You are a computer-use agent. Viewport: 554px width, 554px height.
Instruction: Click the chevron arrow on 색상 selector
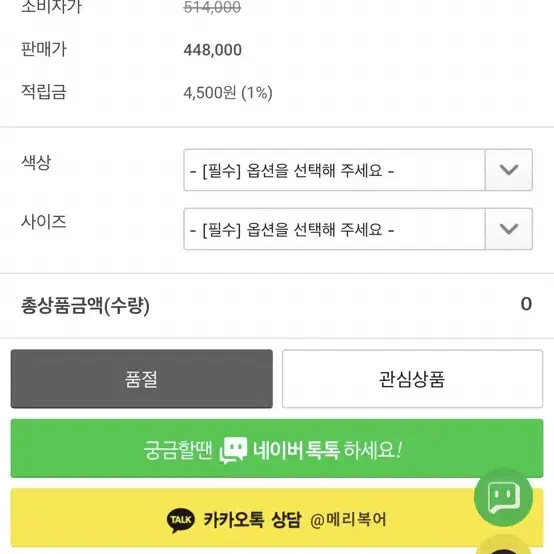509,170
